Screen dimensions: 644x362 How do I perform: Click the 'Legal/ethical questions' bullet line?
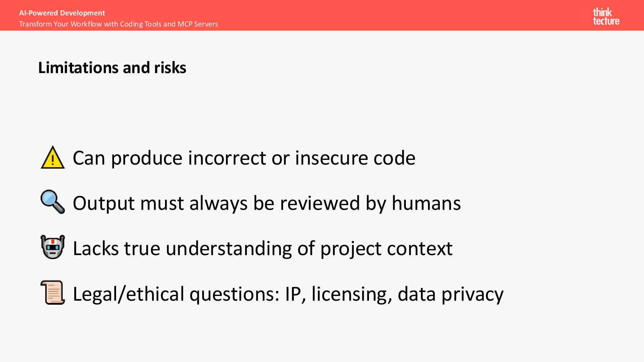coord(288,294)
